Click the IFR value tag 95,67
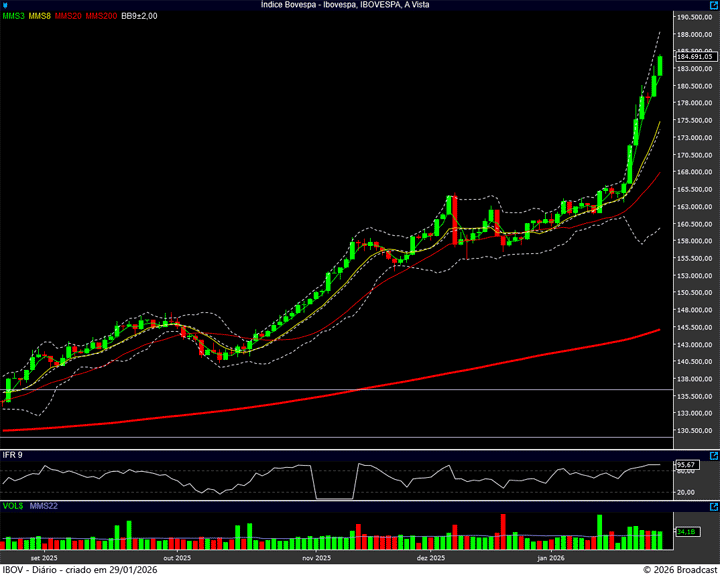 685,465
